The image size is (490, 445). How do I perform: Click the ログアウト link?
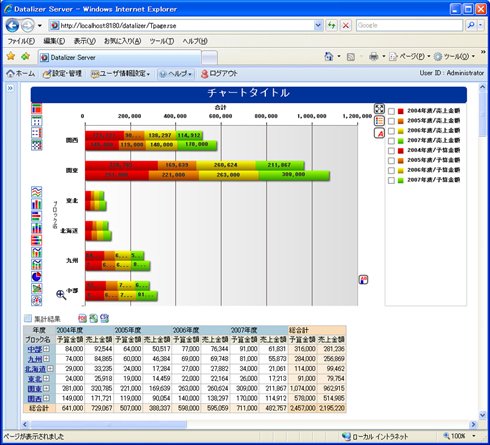(219, 74)
